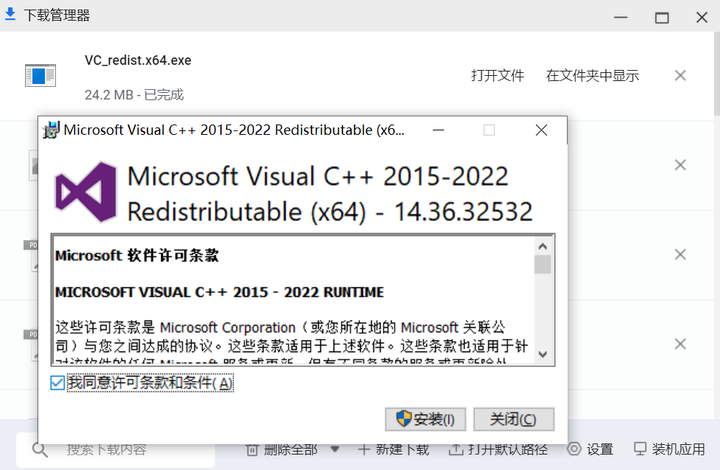Close the download manager window
This screenshot has height=470, width=720.
point(702,17)
